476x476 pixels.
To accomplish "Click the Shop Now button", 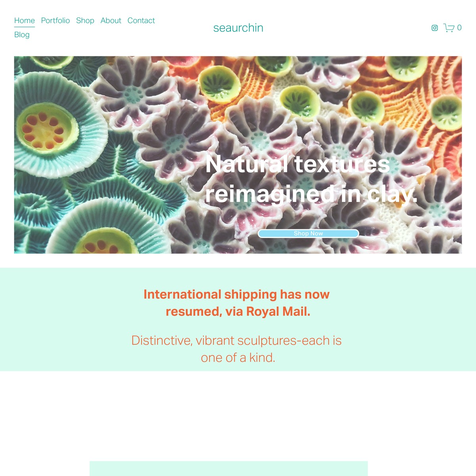I will (x=309, y=234).
